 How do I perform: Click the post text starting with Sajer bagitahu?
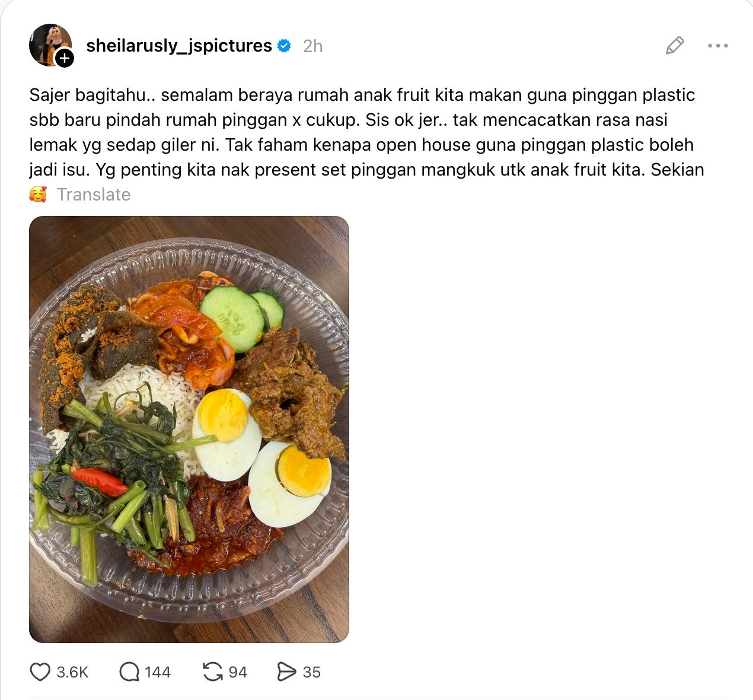click(367, 132)
